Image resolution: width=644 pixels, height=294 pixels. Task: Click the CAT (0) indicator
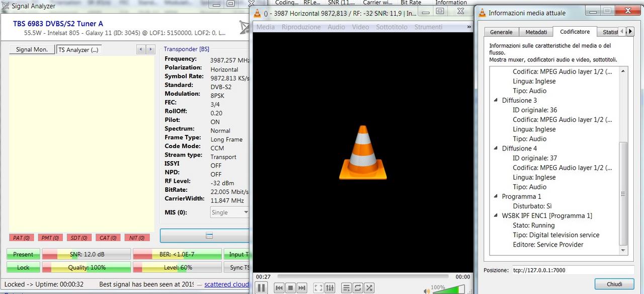pyautogui.click(x=108, y=238)
